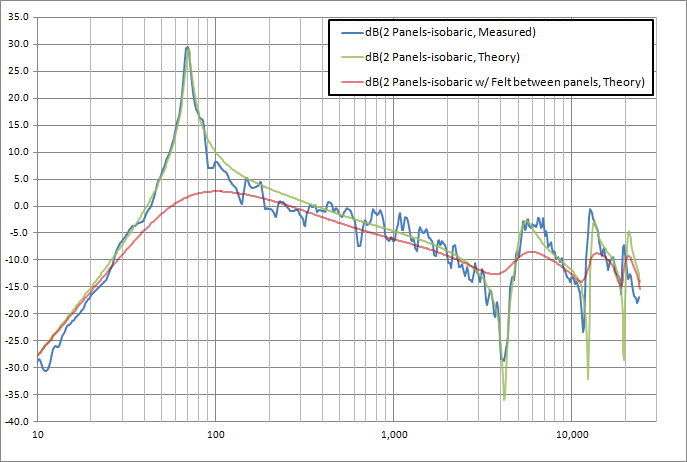This screenshot has height=462, width=687.
Task: Click the 10 x-axis label
Action: click(x=38, y=435)
